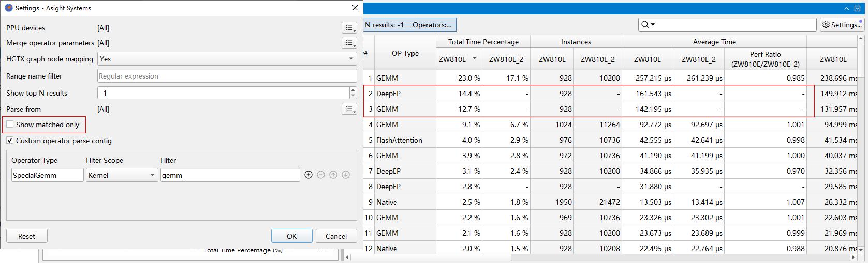Click the search magnifier icon in results panel
Viewport: 868px width, 263px height.
click(645, 25)
